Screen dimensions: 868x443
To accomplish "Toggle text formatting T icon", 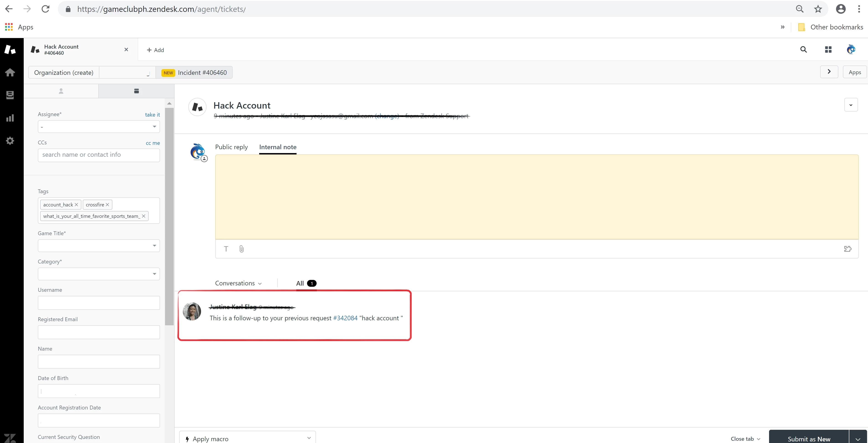I will [x=226, y=249].
